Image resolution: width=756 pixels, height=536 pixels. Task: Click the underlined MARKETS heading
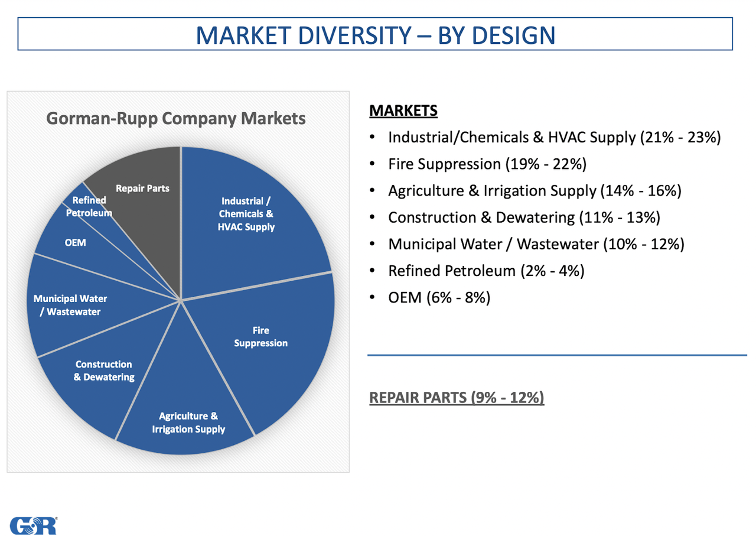click(403, 110)
